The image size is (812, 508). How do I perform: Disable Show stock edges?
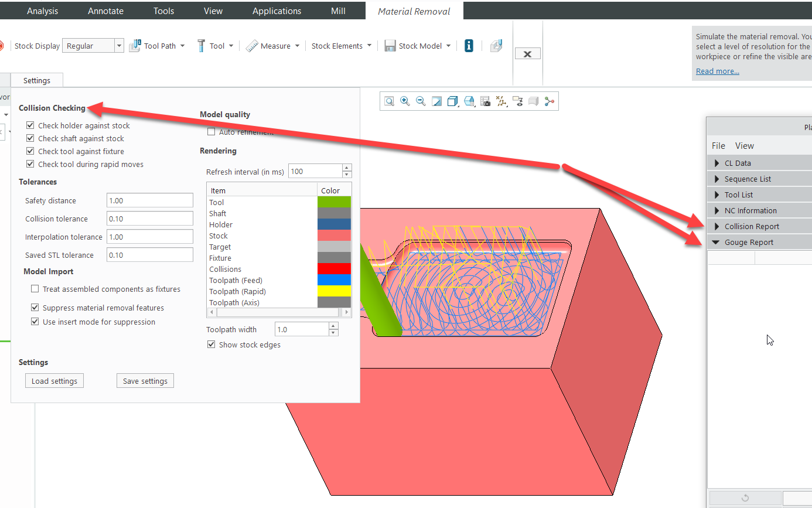click(x=211, y=345)
